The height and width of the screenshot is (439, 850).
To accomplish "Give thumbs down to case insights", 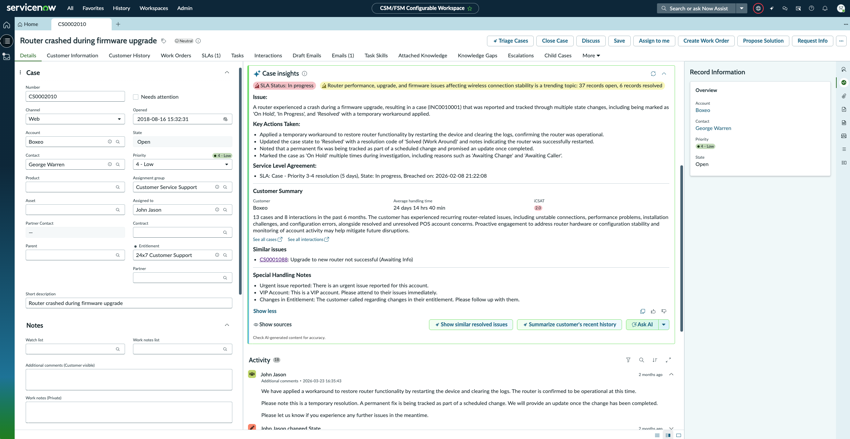I will coord(664,312).
